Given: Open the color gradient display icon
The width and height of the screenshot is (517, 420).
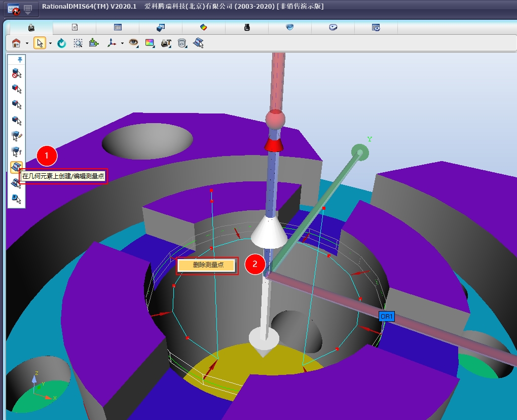Looking at the screenshot, I should point(150,43).
